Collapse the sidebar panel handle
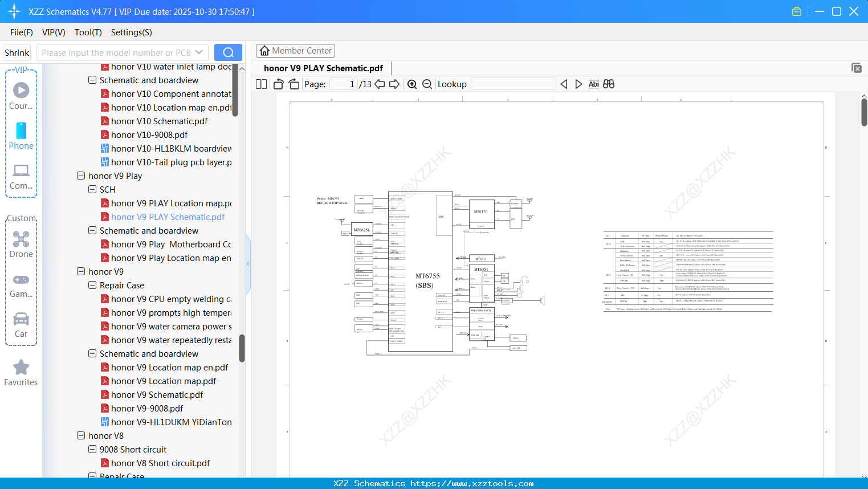Image resolution: width=868 pixels, height=489 pixels. pyautogui.click(x=248, y=263)
